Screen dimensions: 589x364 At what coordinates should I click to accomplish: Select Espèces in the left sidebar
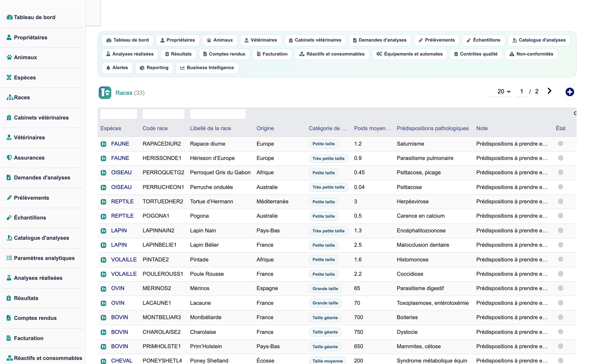coord(25,77)
